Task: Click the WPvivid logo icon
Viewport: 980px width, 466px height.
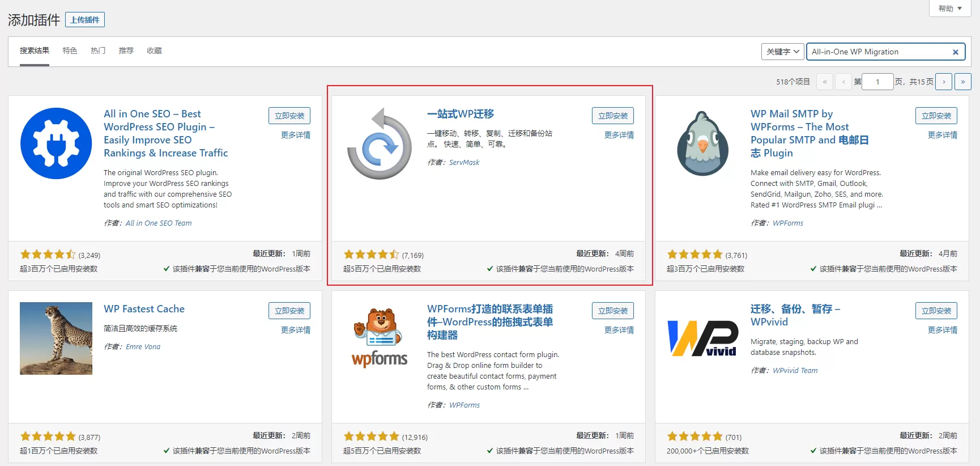Action: 703,338
